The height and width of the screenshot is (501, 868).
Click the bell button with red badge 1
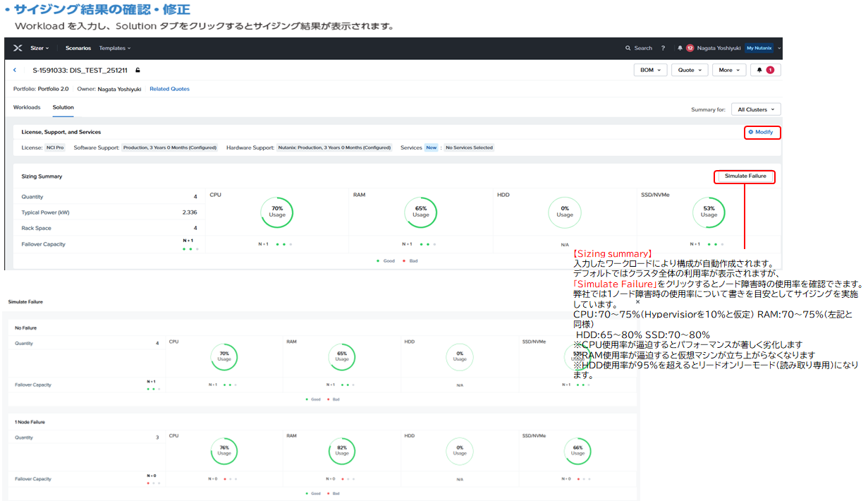pos(765,70)
